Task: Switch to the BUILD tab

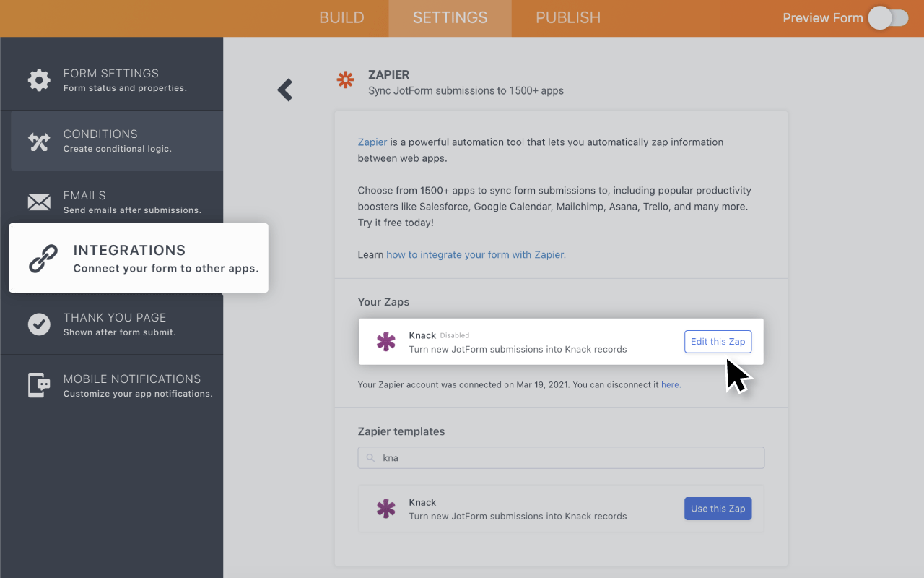Action: click(x=341, y=17)
